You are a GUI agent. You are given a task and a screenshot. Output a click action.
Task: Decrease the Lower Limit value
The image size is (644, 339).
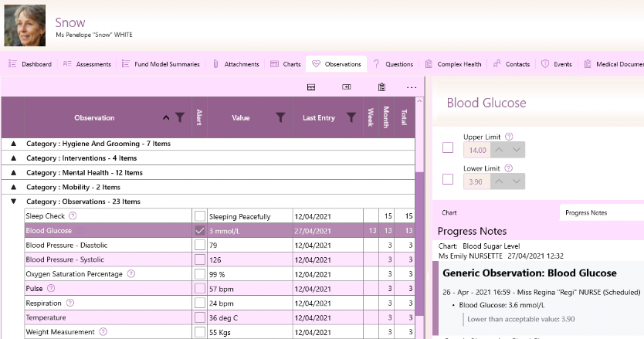(517, 181)
